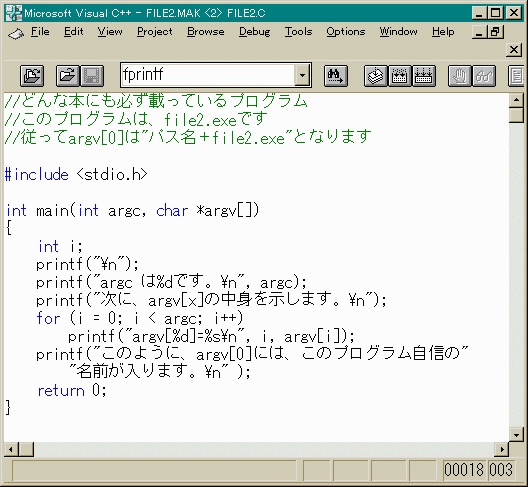Image resolution: width=528 pixels, height=487 pixels.
Task: Click the build project toolbar icon
Action: [400, 76]
